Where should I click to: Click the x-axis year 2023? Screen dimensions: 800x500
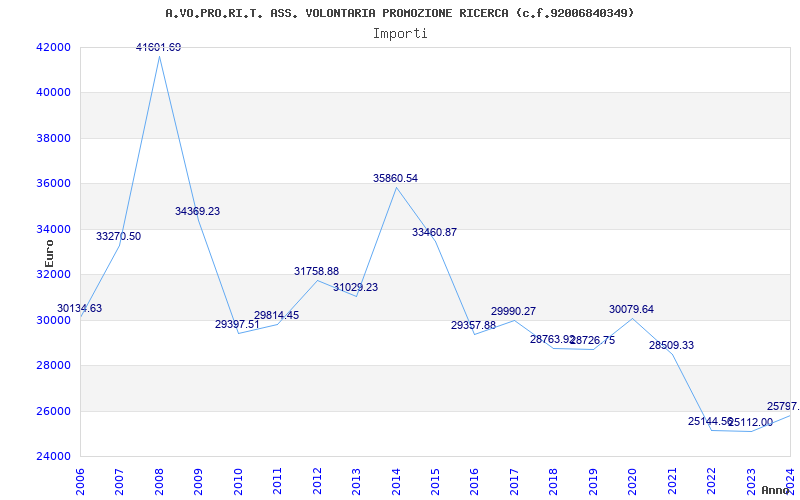[x=751, y=481]
